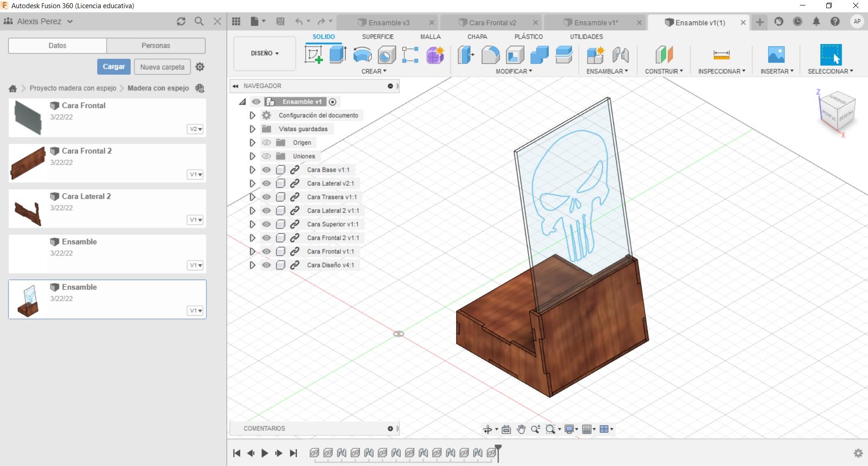Image resolution: width=868 pixels, height=466 pixels.
Task: Click the ViewCube orientation widget
Action: tap(837, 112)
